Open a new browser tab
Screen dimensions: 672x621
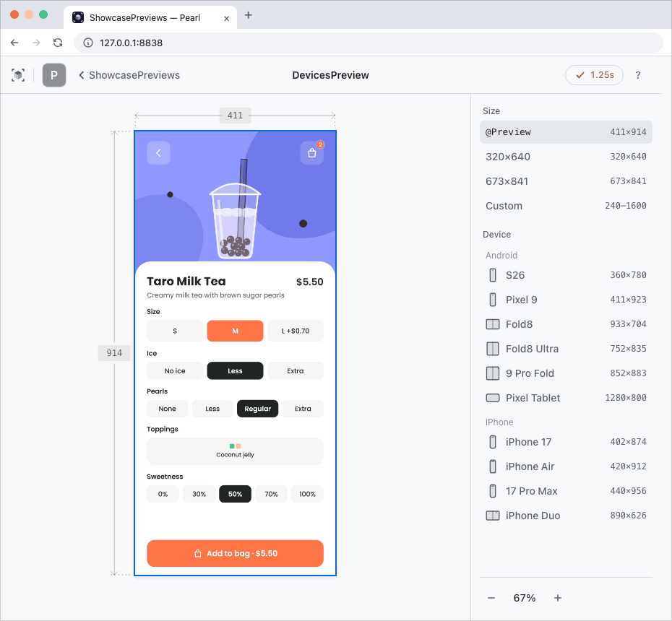tap(248, 15)
